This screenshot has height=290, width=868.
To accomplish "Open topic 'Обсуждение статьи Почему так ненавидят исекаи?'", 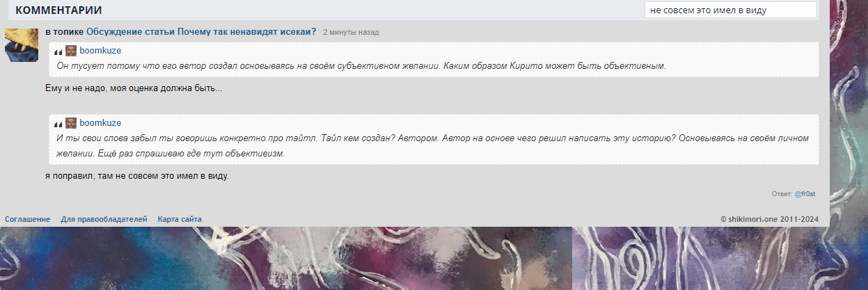I will click(201, 32).
